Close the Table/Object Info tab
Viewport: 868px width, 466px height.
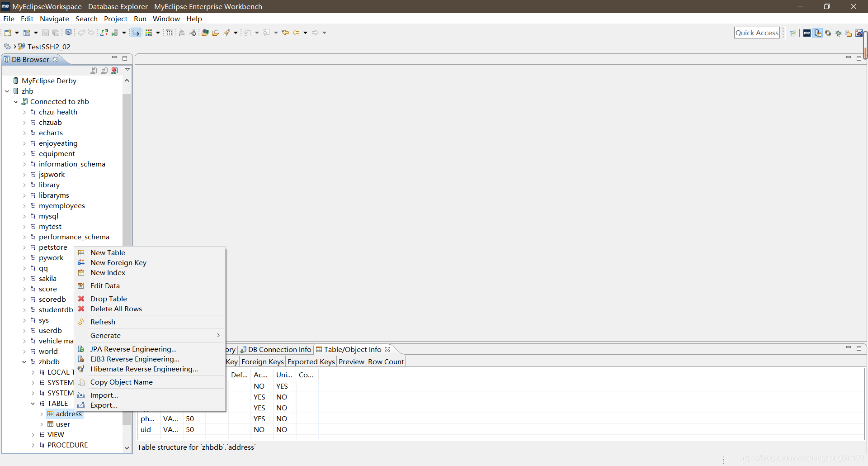click(387, 349)
